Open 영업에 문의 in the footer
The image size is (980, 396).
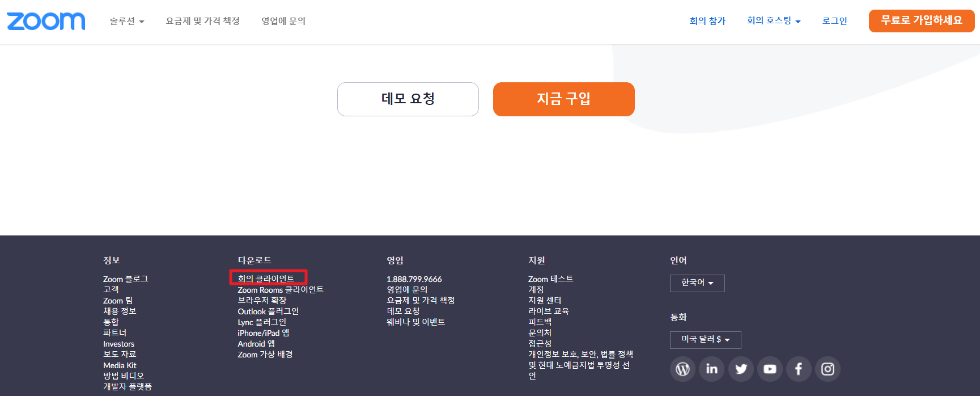click(x=407, y=289)
